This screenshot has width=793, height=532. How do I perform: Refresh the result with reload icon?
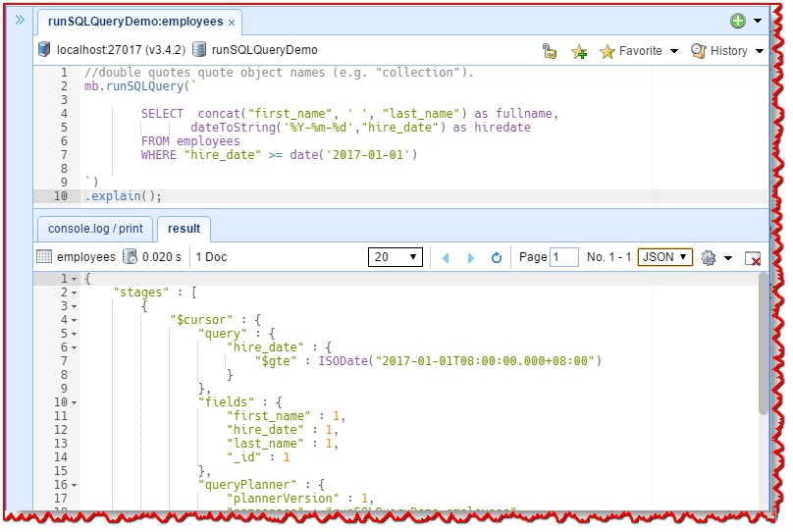[x=497, y=258]
